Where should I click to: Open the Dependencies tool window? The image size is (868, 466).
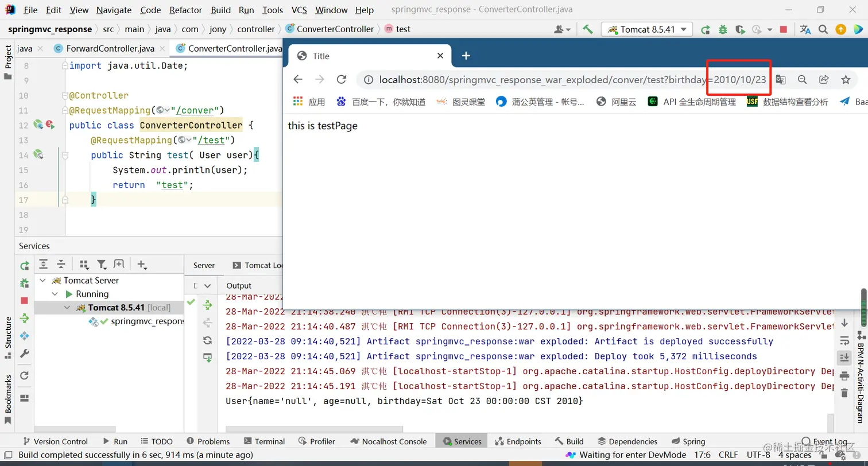click(x=627, y=441)
